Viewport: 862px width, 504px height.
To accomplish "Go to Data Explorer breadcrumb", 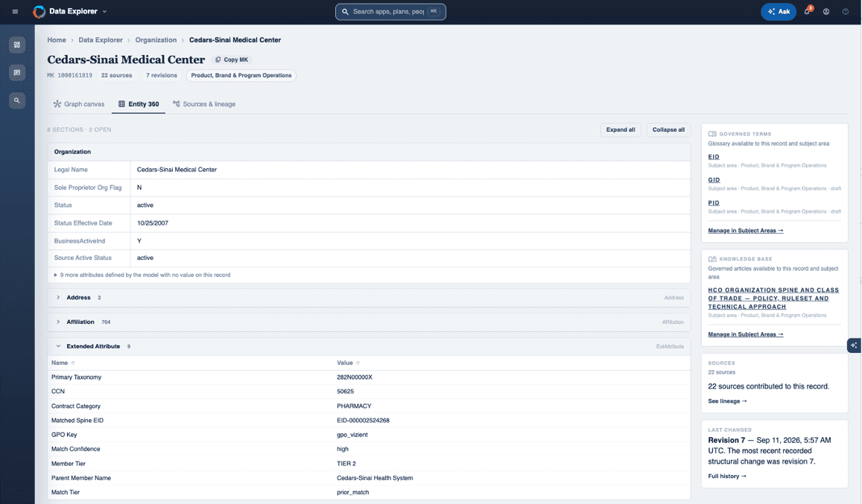I will [x=101, y=40].
